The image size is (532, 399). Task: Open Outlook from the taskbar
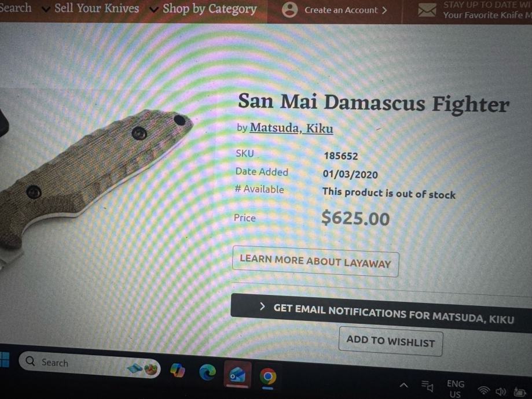click(x=237, y=375)
